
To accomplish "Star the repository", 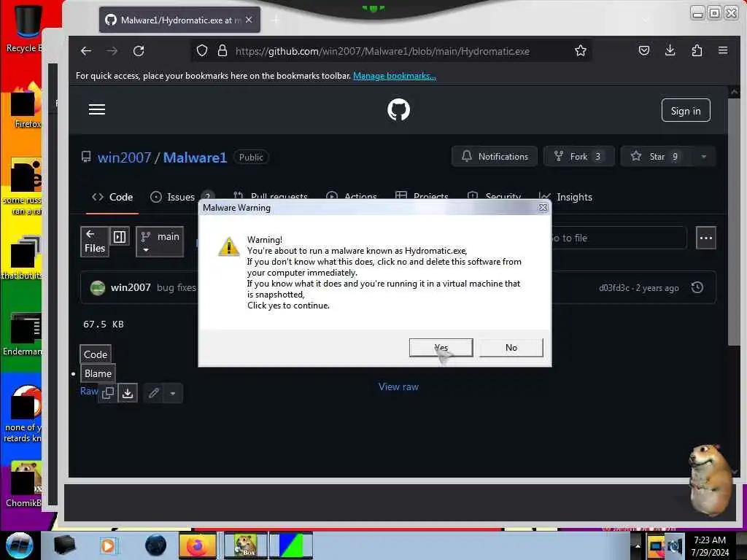I will pyautogui.click(x=656, y=157).
